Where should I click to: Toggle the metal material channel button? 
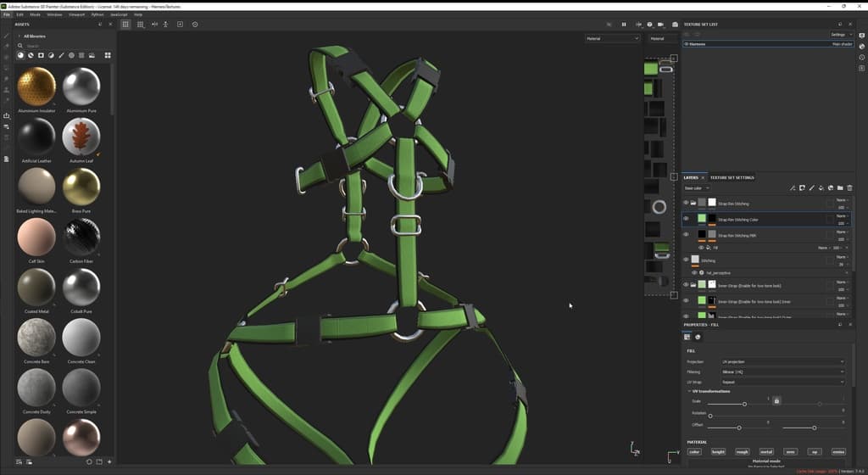pyautogui.click(x=766, y=452)
